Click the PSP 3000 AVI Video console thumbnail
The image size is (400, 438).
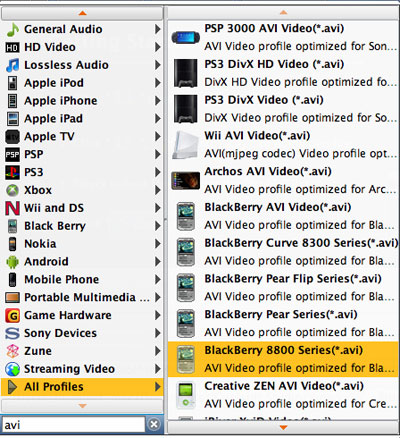186,37
